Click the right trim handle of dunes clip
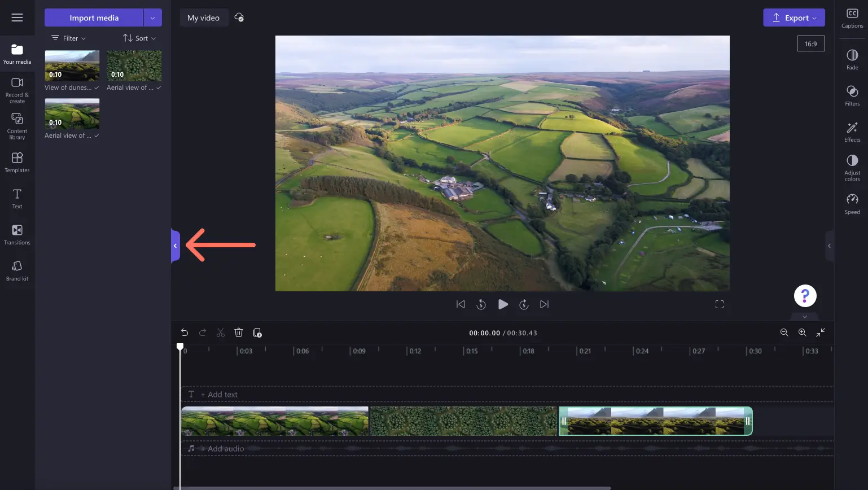This screenshot has width=868, height=490. [x=748, y=421]
